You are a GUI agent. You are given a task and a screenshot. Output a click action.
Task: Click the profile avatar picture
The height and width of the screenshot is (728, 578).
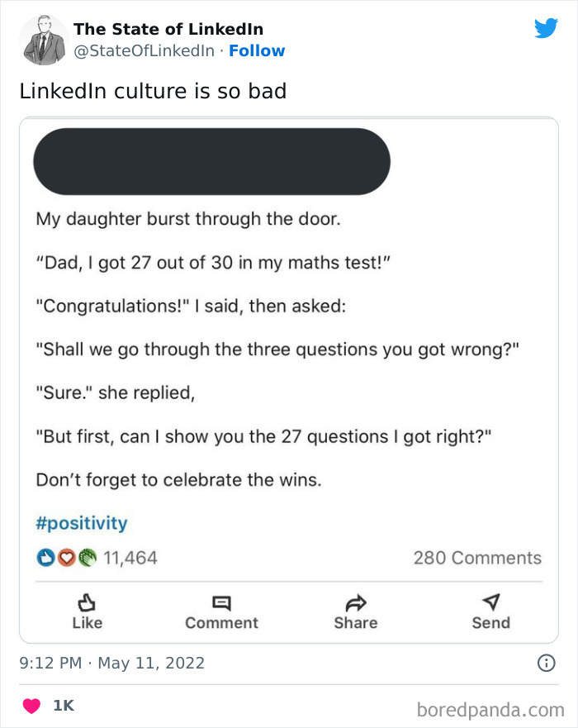(x=43, y=40)
